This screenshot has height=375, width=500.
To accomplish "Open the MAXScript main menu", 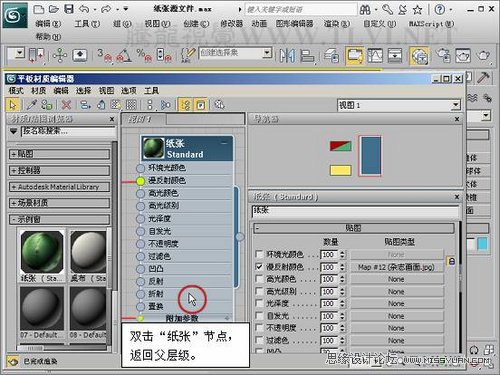I will 432,24.
